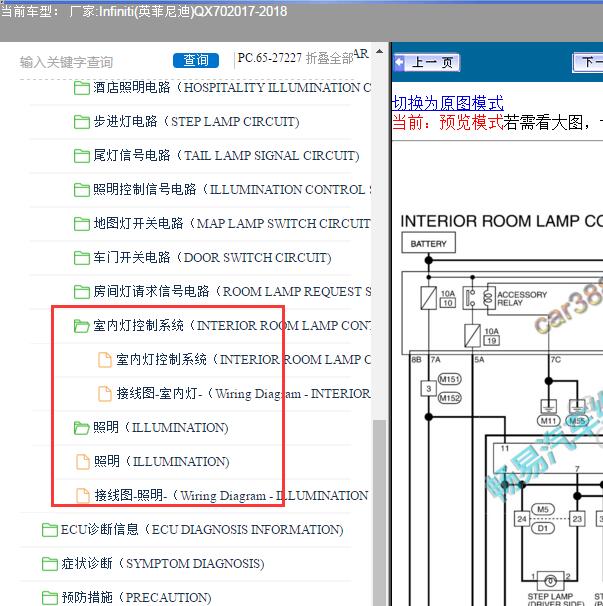Image resolution: width=603 pixels, height=606 pixels.
Task: Click 折叠全部 to collapse all
Action: pos(329,58)
